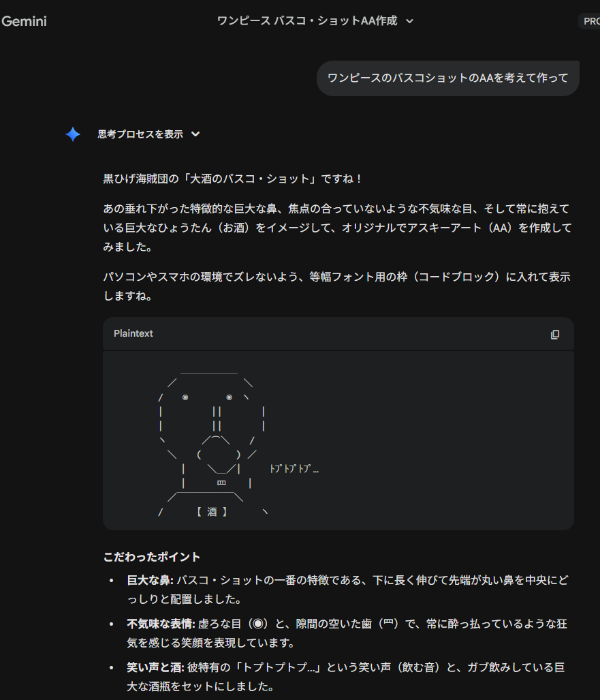Click the PRO badge

coord(590,21)
